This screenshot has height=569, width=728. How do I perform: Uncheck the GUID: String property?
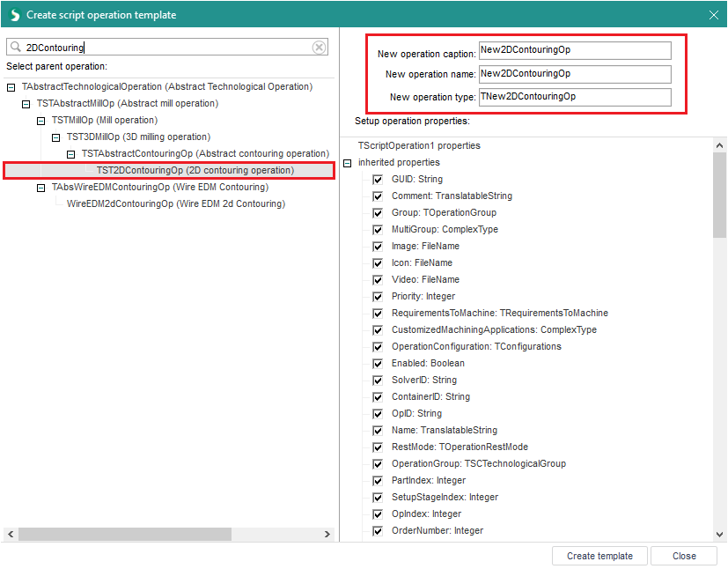point(378,180)
